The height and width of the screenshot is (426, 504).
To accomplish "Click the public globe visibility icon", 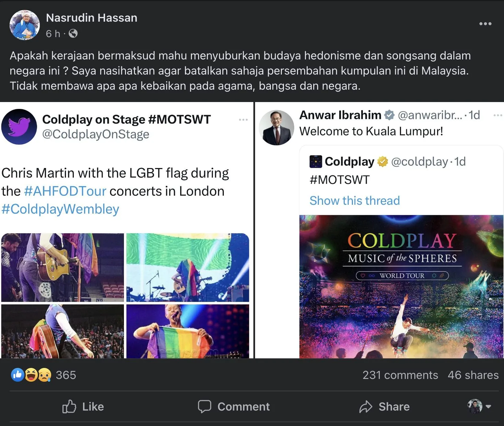I will tap(73, 33).
